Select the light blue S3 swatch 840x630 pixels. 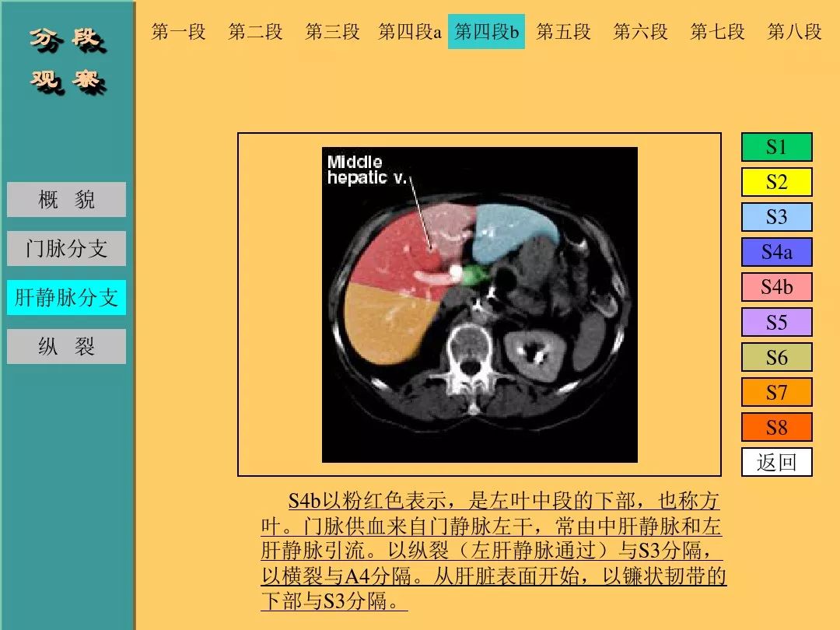tap(776, 217)
